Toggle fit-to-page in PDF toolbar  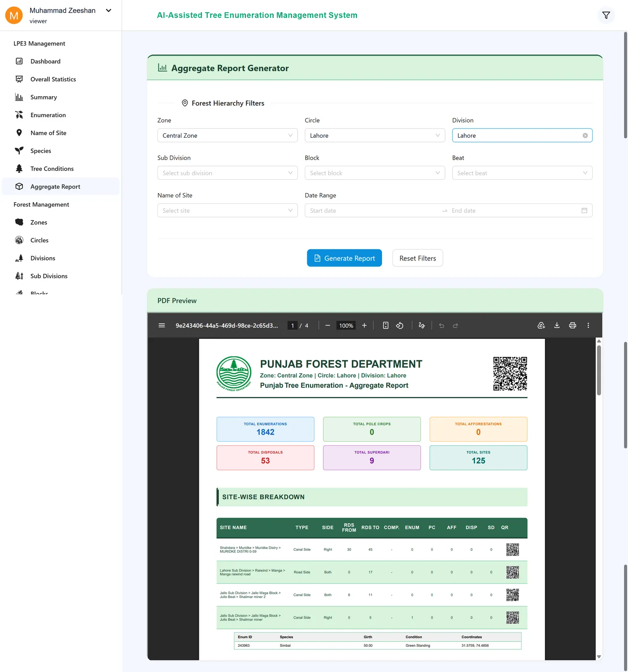point(386,325)
